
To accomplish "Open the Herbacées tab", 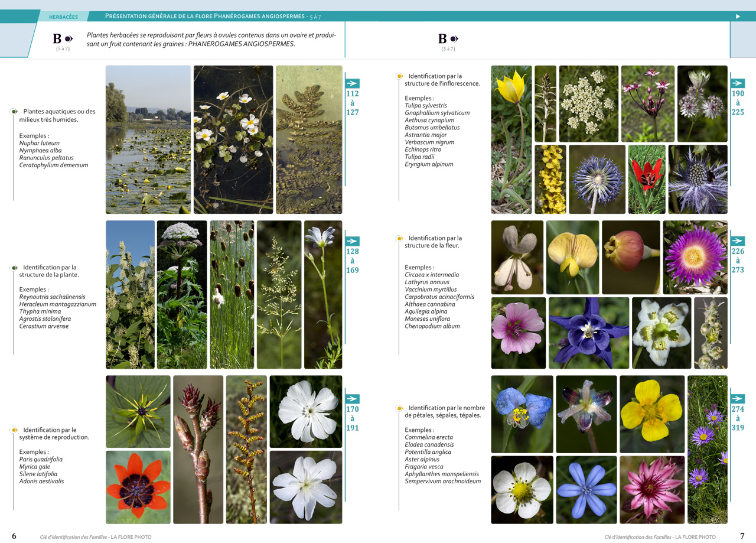I will (63, 17).
